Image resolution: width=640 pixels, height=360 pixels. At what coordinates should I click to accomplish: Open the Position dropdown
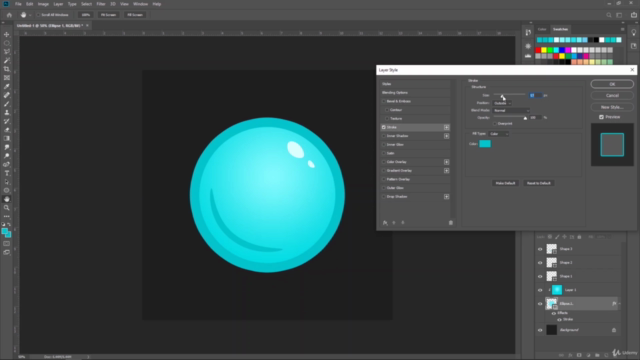pos(502,103)
